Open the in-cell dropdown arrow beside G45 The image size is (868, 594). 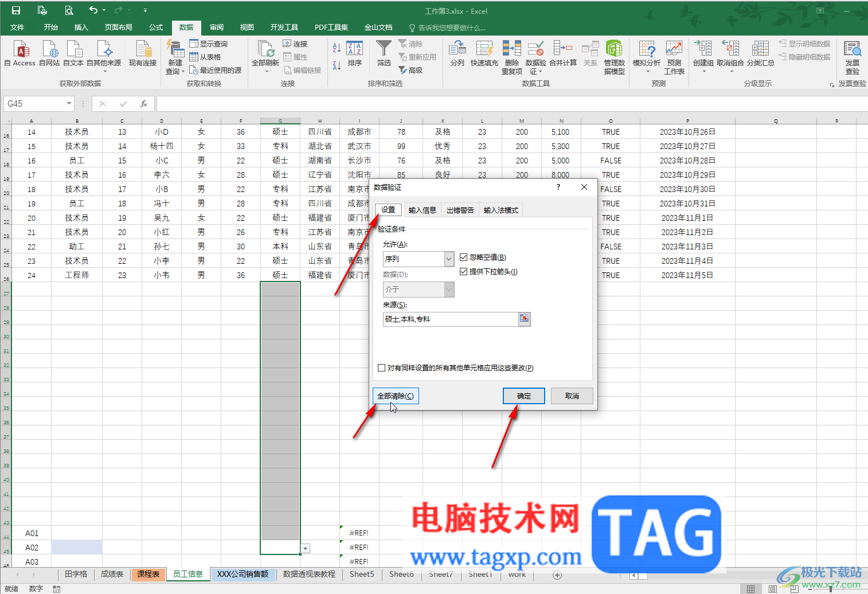[x=306, y=549]
